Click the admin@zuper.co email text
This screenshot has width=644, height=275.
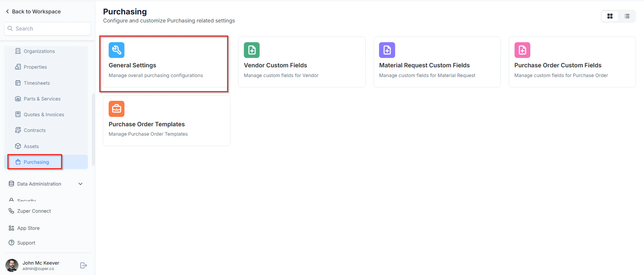(38, 269)
